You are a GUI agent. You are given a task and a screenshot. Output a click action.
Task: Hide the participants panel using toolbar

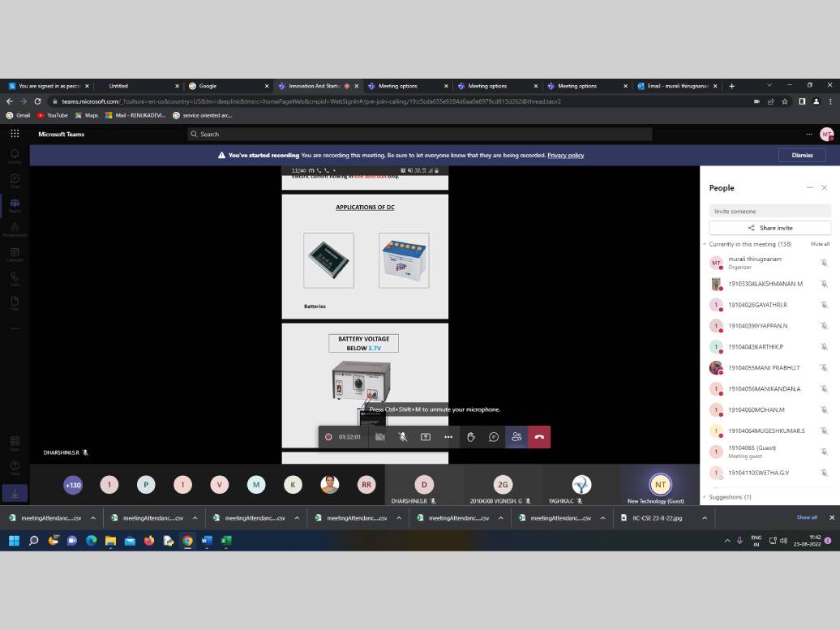point(516,437)
